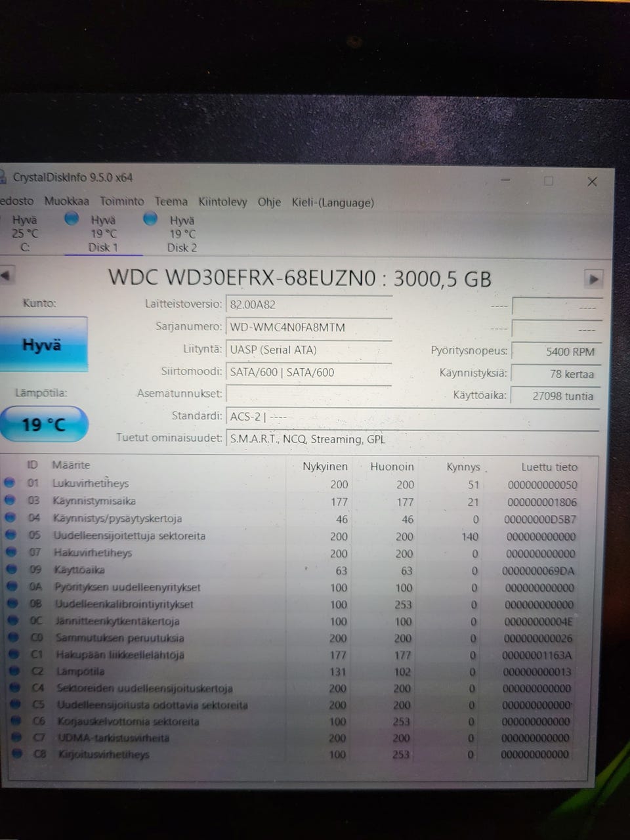The image size is (630, 840).
Task: Select the Lukuvirhetiheys attribute name
Action: pos(91,483)
